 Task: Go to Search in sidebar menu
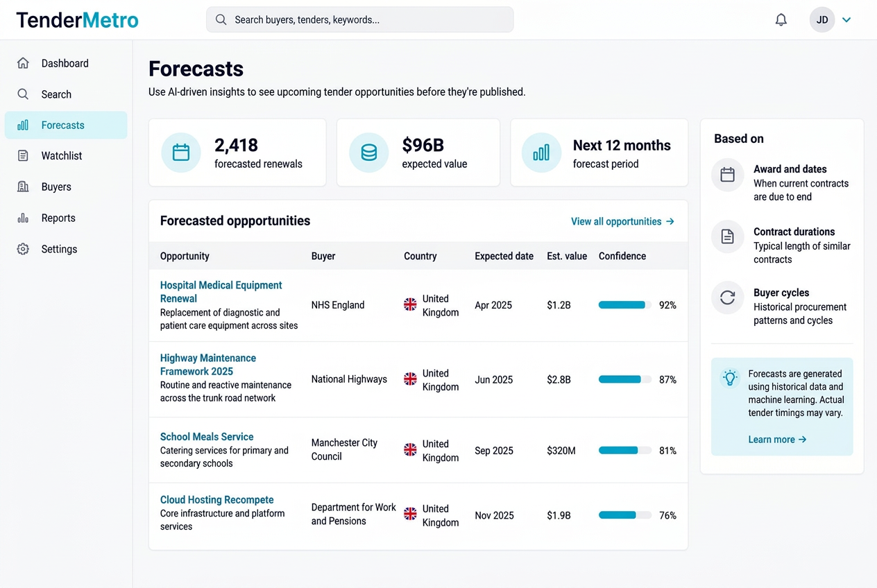pyautogui.click(x=66, y=94)
